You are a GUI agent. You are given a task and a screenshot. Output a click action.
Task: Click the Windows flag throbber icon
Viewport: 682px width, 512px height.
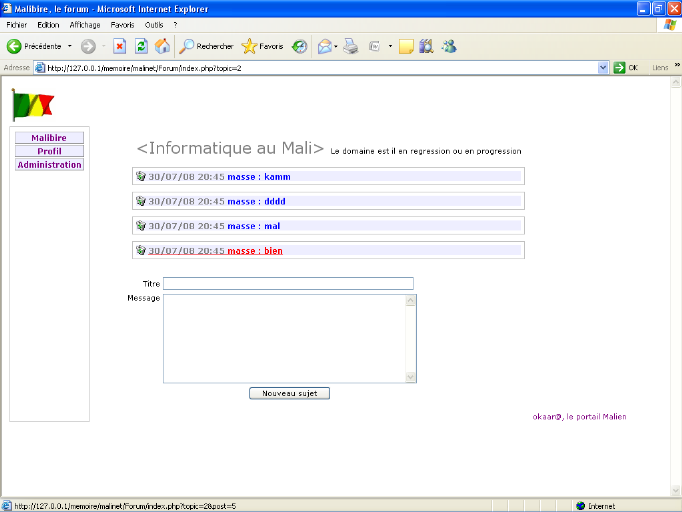pos(670,25)
